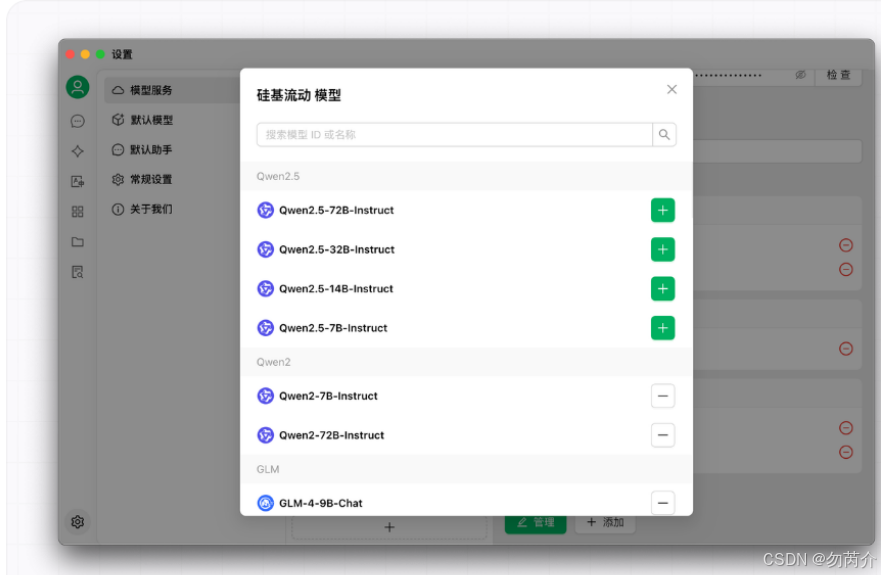Open the chat bubble sidebar icon

(78, 121)
